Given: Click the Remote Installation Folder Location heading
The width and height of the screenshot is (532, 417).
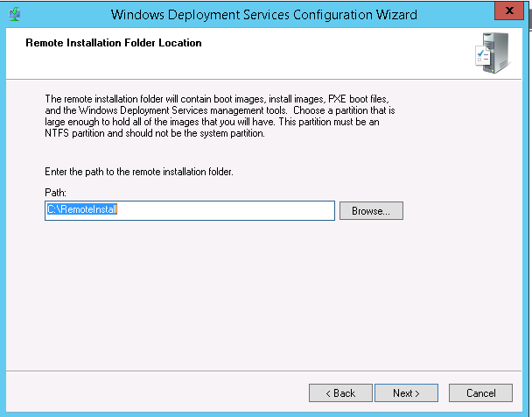Looking at the screenshot, I should coord(114,42).
